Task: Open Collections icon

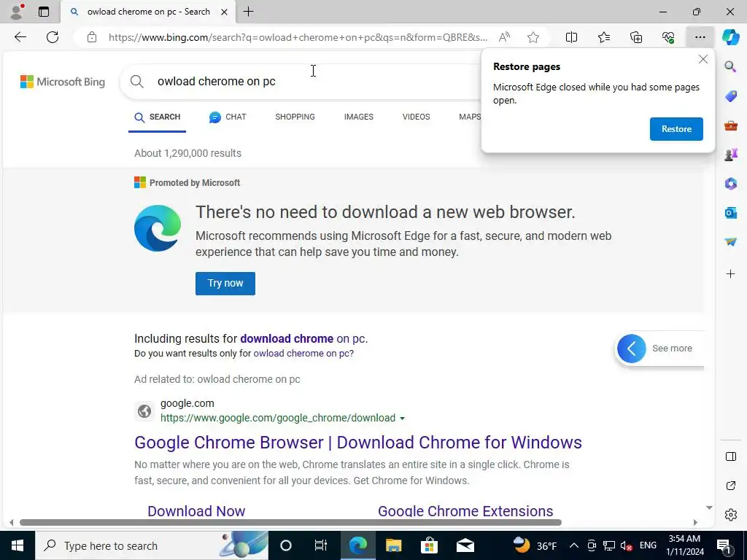Action: 636,37
